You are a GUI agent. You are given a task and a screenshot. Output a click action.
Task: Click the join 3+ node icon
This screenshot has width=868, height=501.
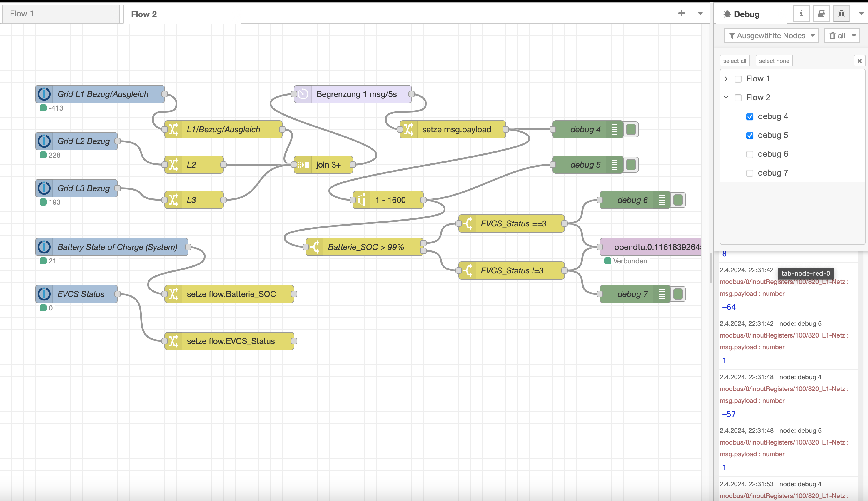pos(303,165)
